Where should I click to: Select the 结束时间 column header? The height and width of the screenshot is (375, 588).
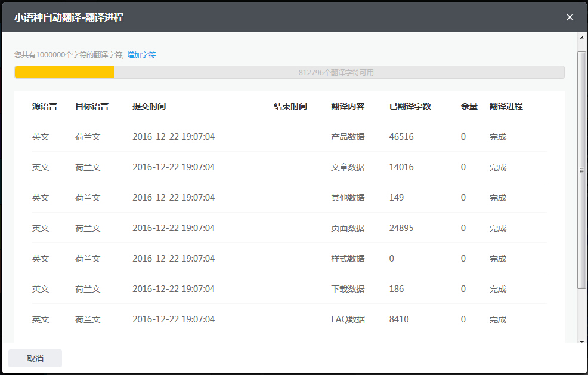click(290, 106)
